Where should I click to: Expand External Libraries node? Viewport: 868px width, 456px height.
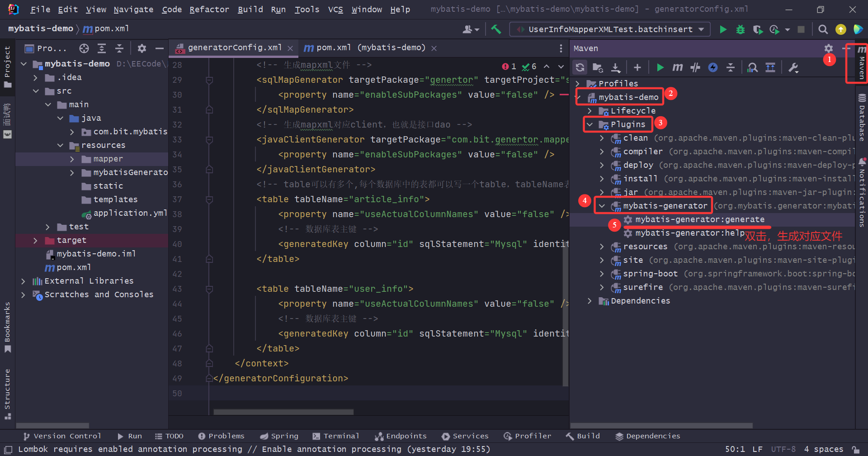coord(23,281)
